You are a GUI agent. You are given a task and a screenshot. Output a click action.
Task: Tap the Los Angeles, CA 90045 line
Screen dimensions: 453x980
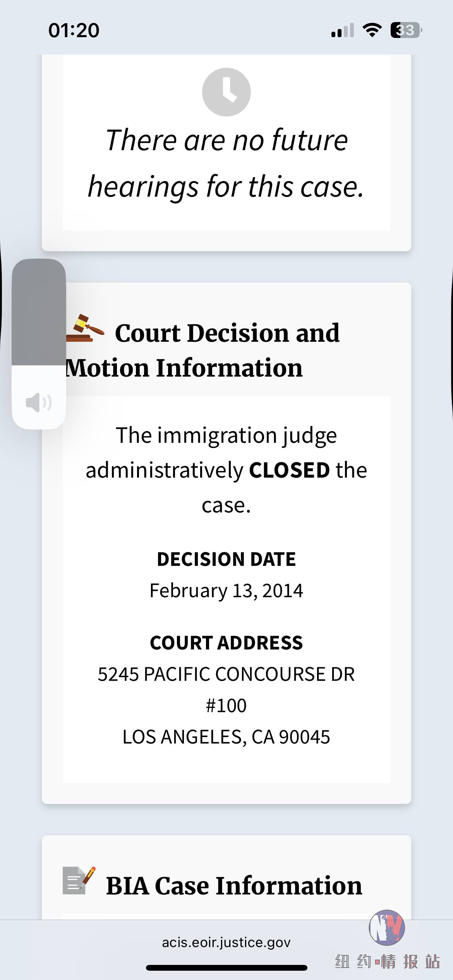pyautogui.click(x=226, y=737)
